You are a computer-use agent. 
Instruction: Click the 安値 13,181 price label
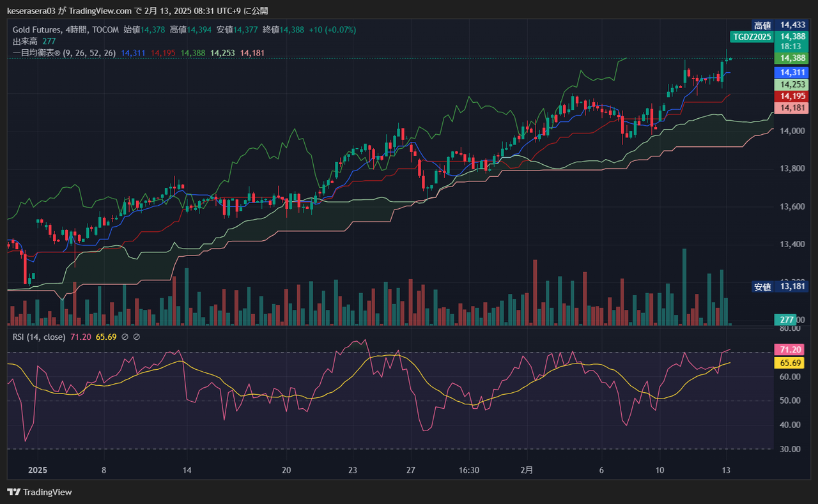[781, 287]
